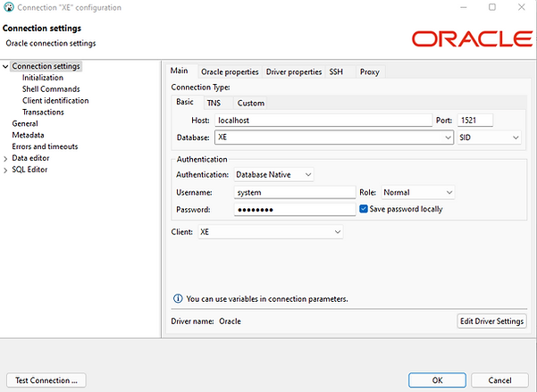
Task: Click the Username field containing system
Action: [295, 192]
